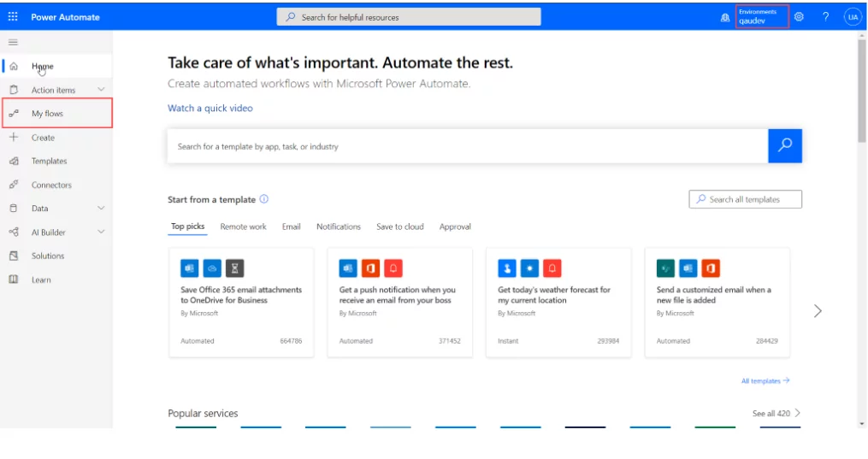
Task: Click the Templates icon in sidebar
Action: tap(14, 161)
